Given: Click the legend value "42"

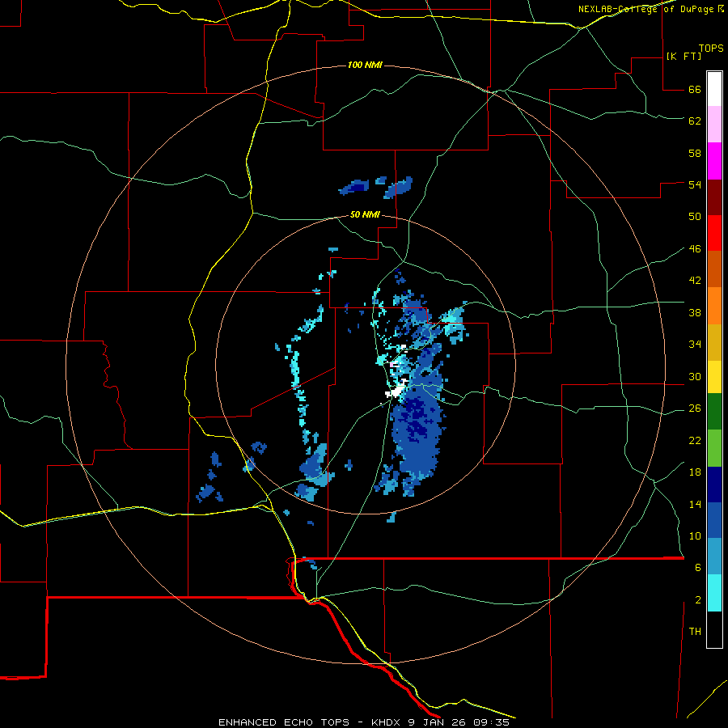Looking at the screenshot, I should click(x=695, y=281).
